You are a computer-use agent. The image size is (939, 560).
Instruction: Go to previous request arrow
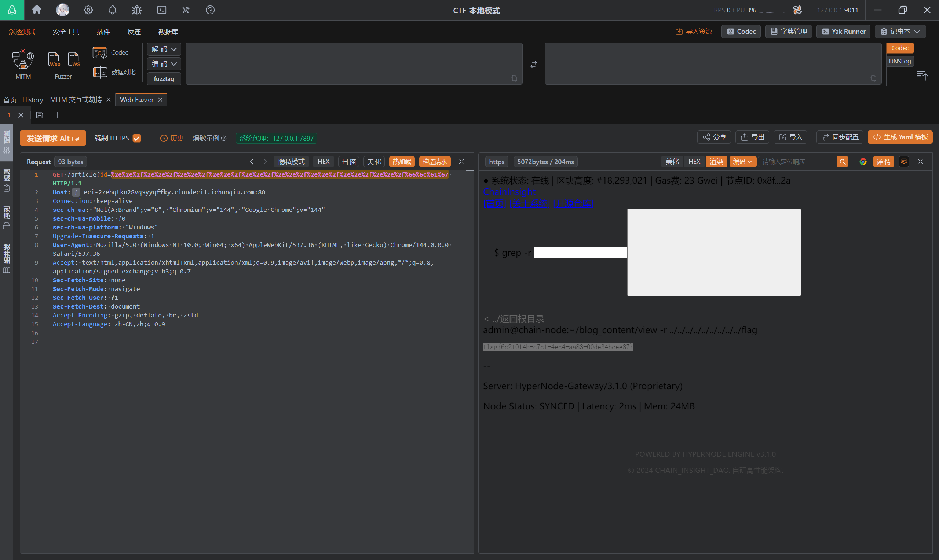tap(252, 162)
